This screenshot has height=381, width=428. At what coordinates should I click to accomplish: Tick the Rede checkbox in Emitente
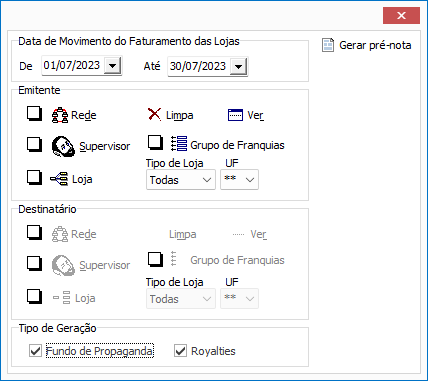point(34,114)
